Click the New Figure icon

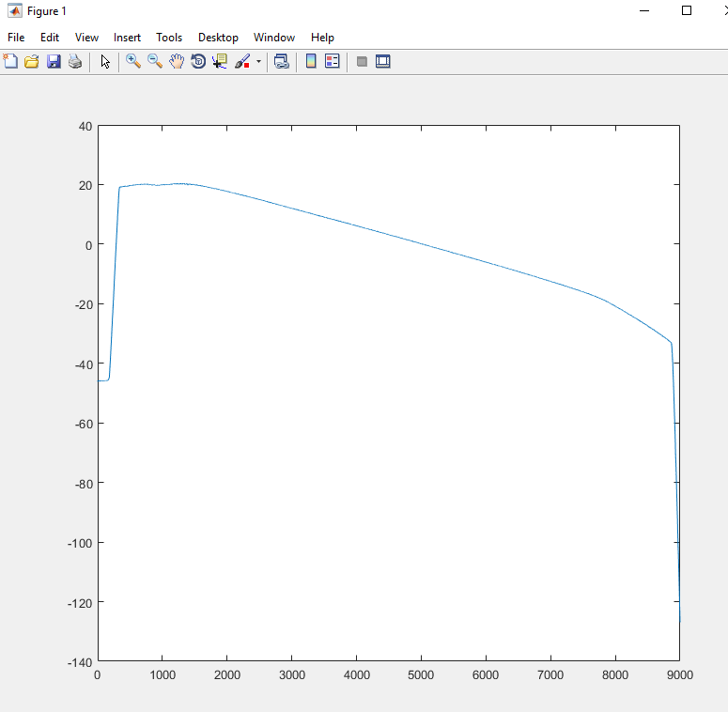coord(11,62)
